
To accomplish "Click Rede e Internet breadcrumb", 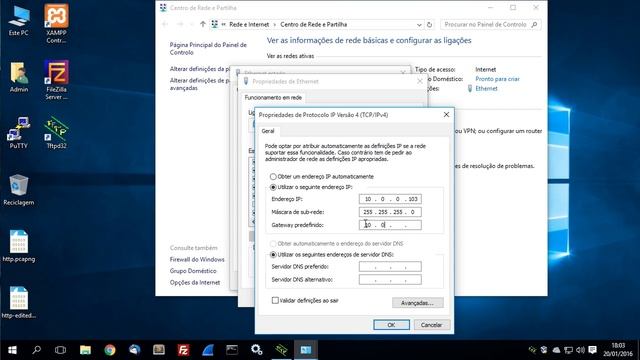I will (249, 24).
